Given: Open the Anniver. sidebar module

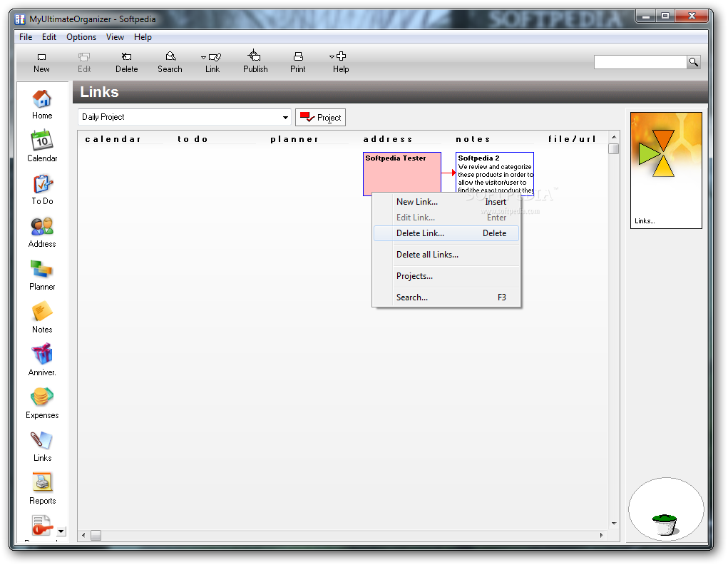Looking at the screenshot, I should coord(42,360).
